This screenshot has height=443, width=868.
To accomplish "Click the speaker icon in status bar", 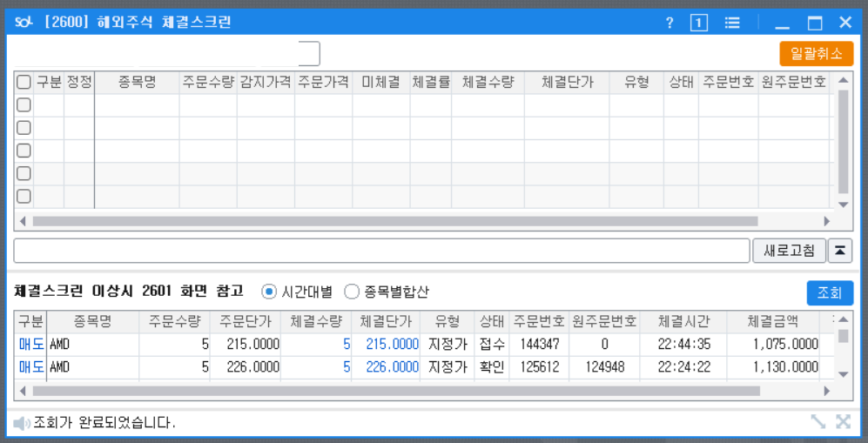I will click(x=21, y=424).
